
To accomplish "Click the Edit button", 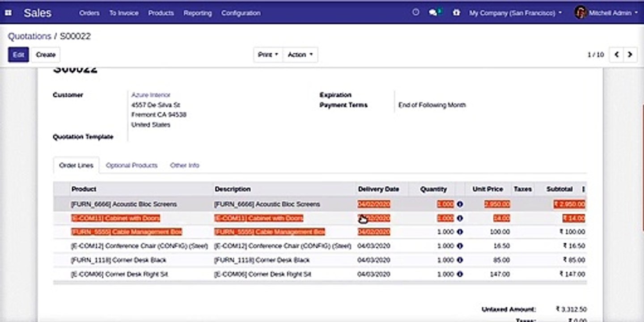I will pyautogui.click(x=18, y=55).
